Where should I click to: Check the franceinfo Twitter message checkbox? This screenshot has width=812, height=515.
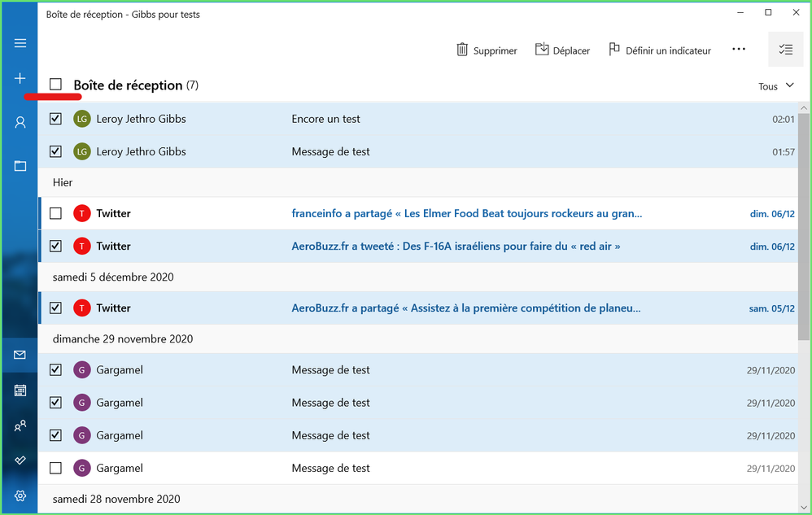(x=55, y=213)
